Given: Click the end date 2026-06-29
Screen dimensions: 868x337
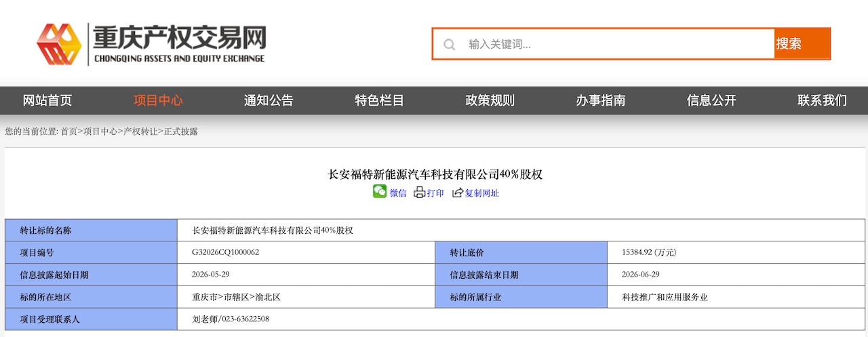Looking at the screenshot, I should point(641,275).
